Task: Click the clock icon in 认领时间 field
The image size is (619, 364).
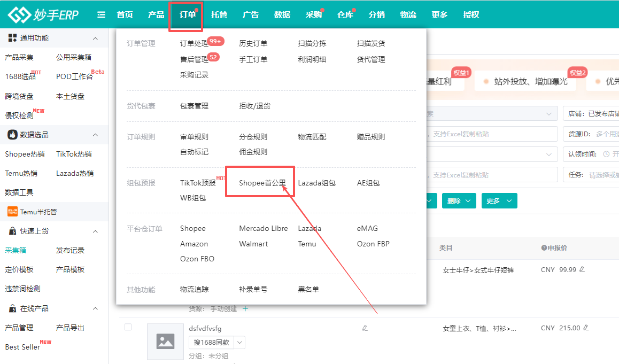Action: tap(606, 154)
